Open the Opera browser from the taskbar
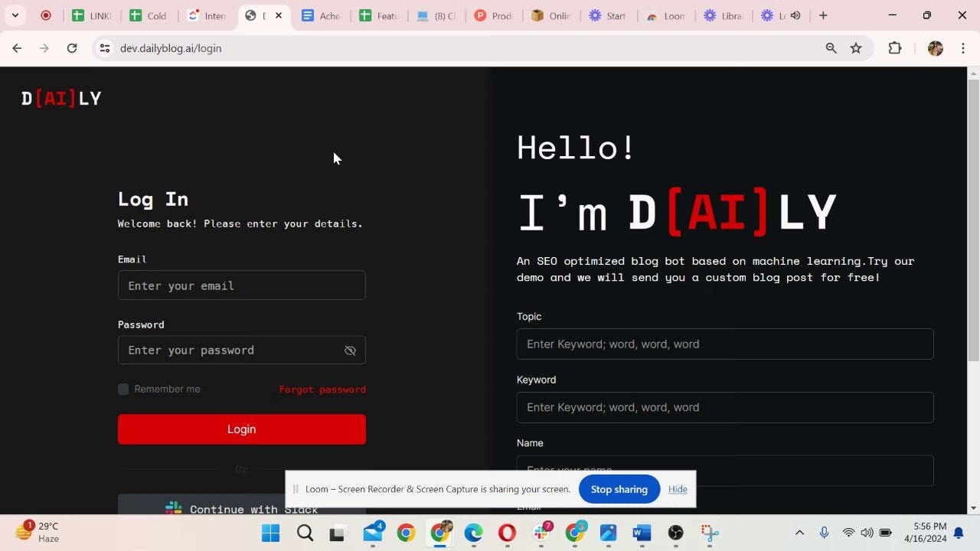The width and height of the screenshot is (980, 551). point(507,533)
